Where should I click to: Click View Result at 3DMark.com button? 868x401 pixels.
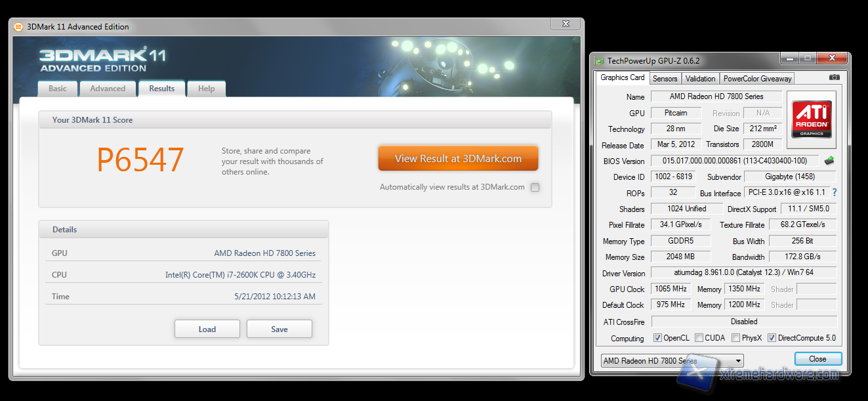(458, 158)
